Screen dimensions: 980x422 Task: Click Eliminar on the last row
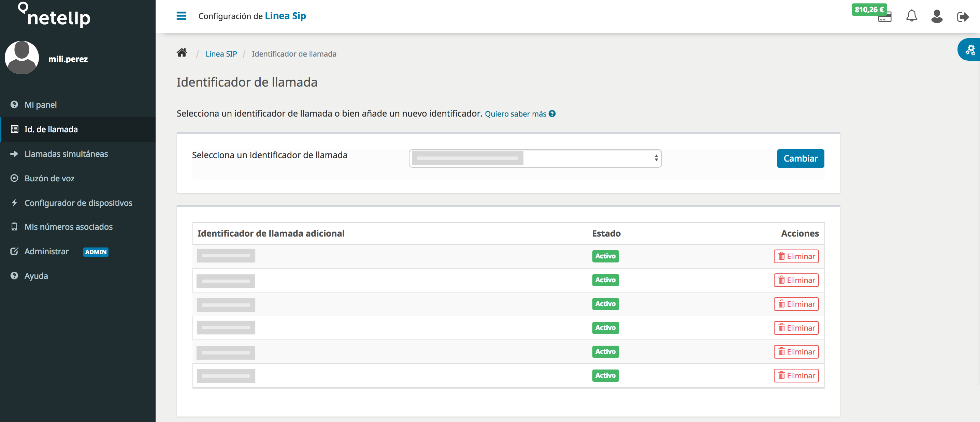coord(796,376)
